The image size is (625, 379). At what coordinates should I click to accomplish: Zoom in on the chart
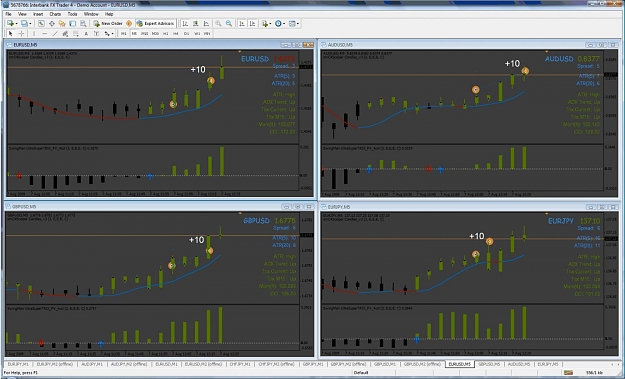218,24
